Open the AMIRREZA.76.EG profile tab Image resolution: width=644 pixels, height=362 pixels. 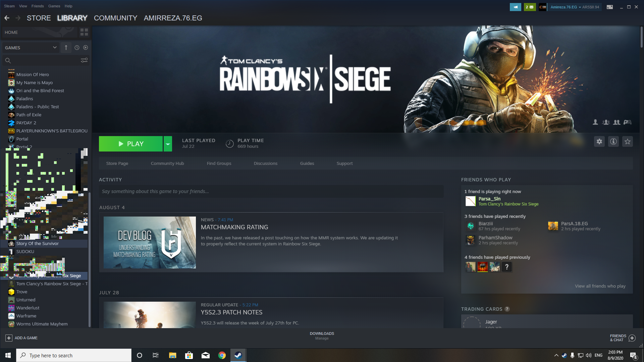[x=173, y=18]
